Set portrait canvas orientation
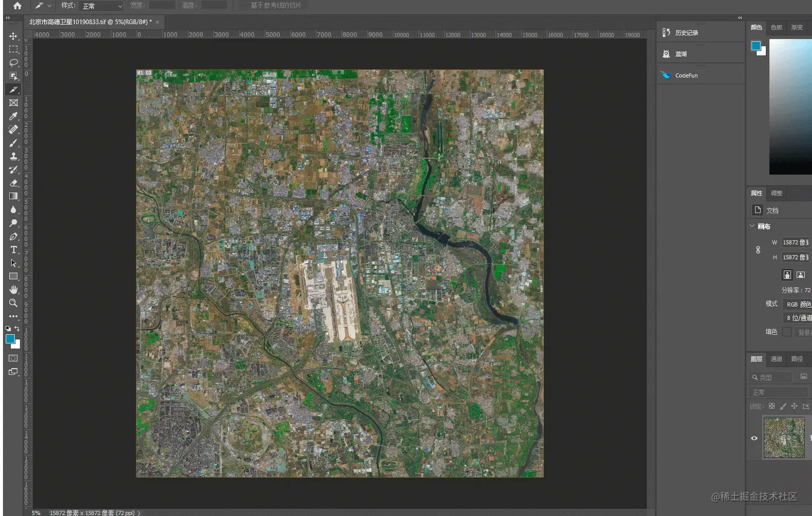Image resolution: width=812 pixels, height=516 pixels. (x=787, y=275)
